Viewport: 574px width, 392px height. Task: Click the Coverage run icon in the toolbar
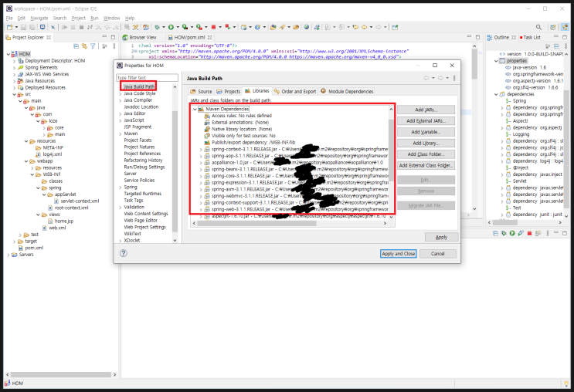[x=185, y=27]
